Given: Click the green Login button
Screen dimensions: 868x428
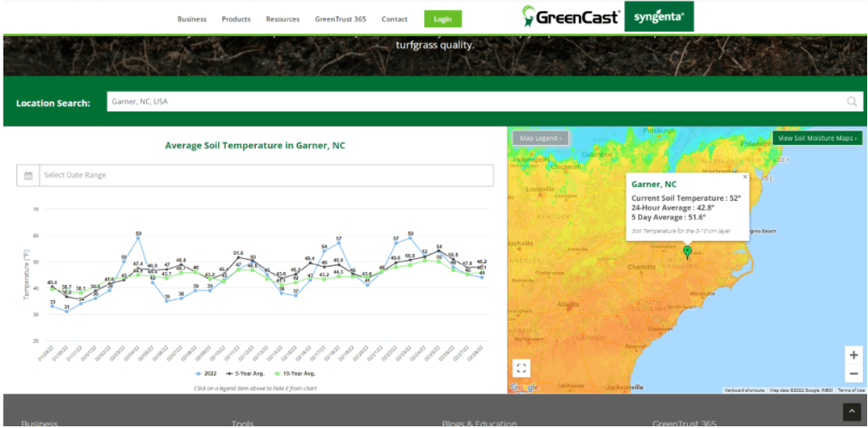Looking at the screenshot, I should coord(442,19).
